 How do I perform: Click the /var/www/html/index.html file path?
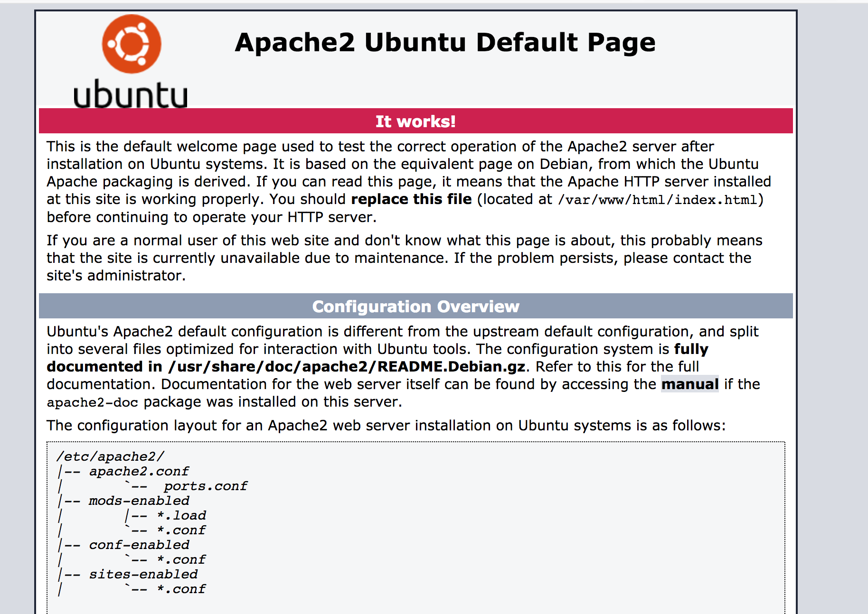pyautogui.click(x=657, y=200)
